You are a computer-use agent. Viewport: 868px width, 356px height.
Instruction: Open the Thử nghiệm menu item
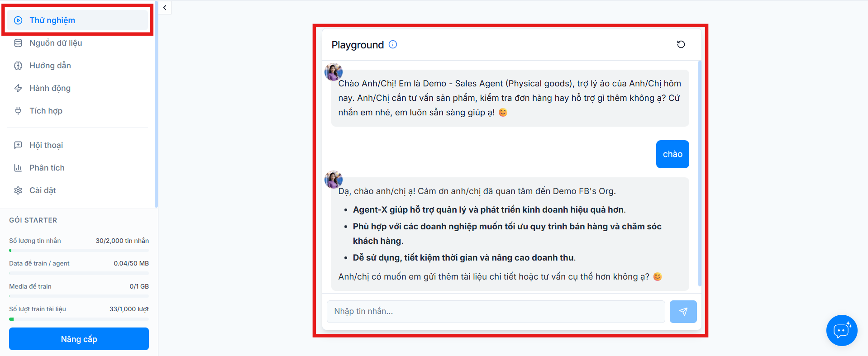click(77, 20)
